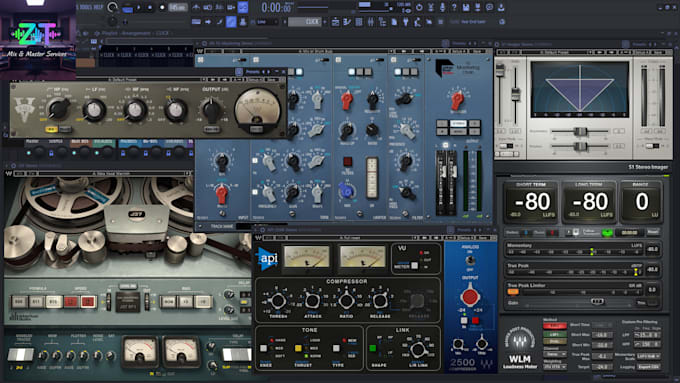This screenshot has height=383, width=680.
Task: Click the rocker switch at J37 Tape bottom left
Action: coord(20,354)
